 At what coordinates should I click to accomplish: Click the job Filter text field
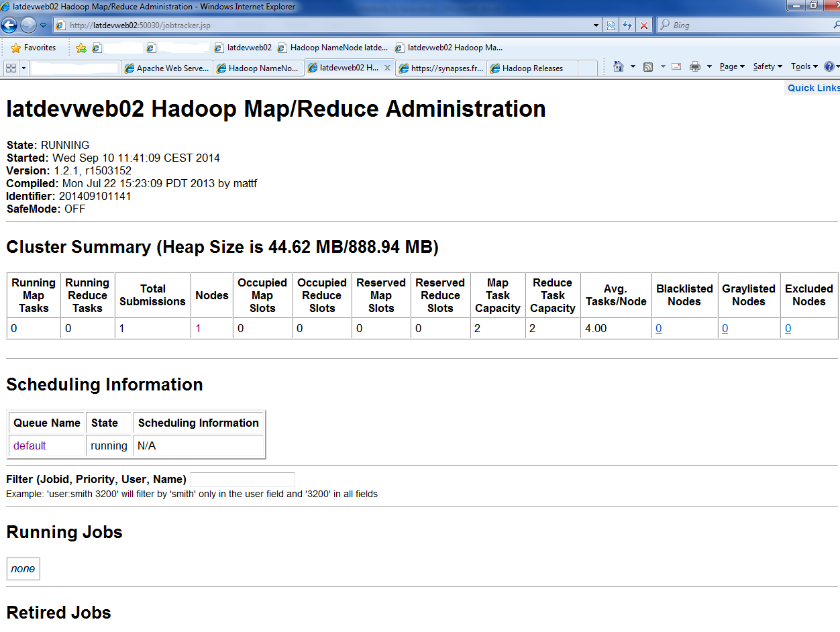(242, 479)
